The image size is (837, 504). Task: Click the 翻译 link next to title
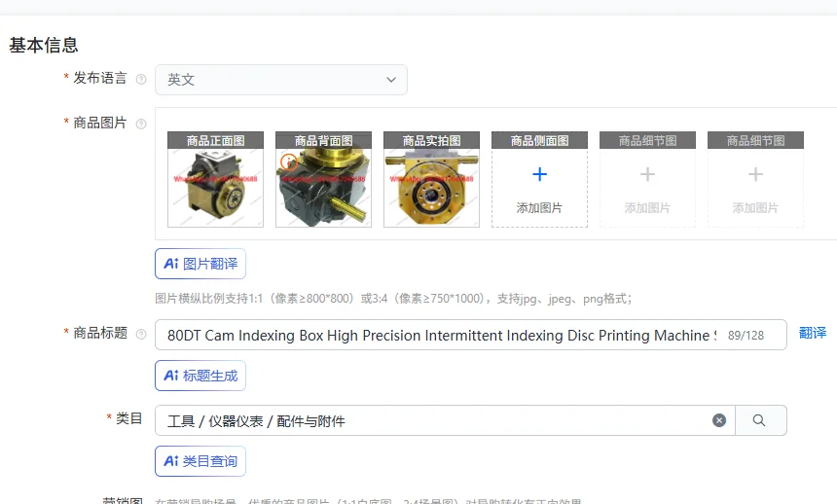pyautogui.click(x=813, y=334)
